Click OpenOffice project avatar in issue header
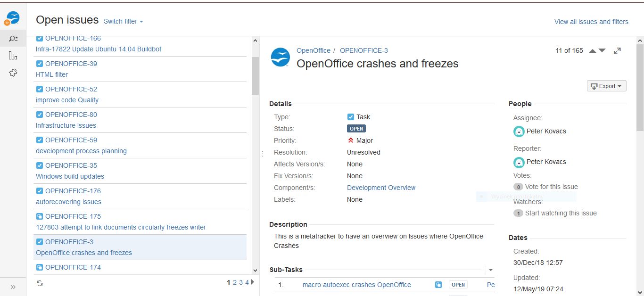Image resolution: width=644 pixels, height=296 pixels. [x=281, y=57]
